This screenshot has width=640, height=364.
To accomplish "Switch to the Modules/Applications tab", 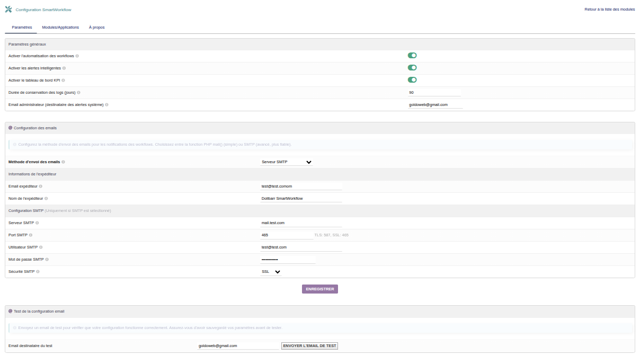I will 60,27.
